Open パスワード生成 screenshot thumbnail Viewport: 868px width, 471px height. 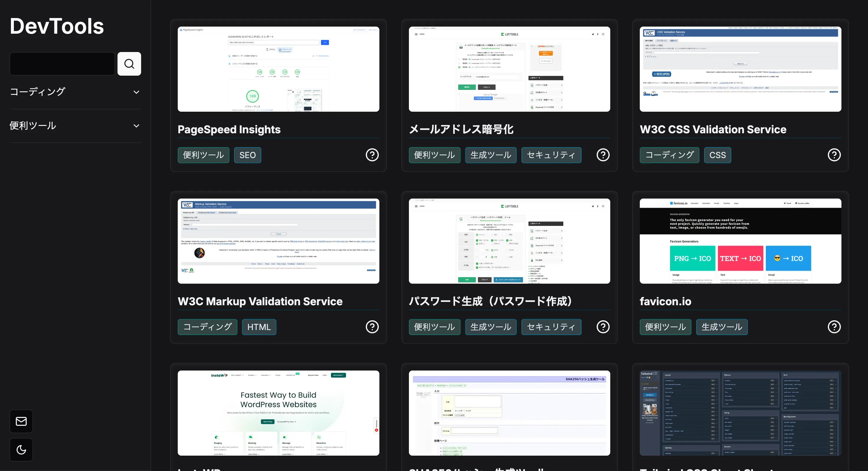click(510, 241)
